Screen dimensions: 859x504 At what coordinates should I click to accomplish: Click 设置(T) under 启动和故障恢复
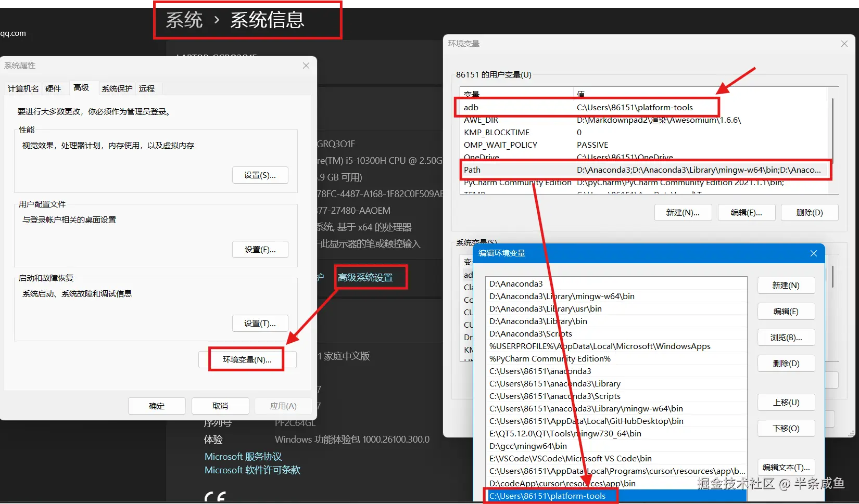click(x=260, y=323)
